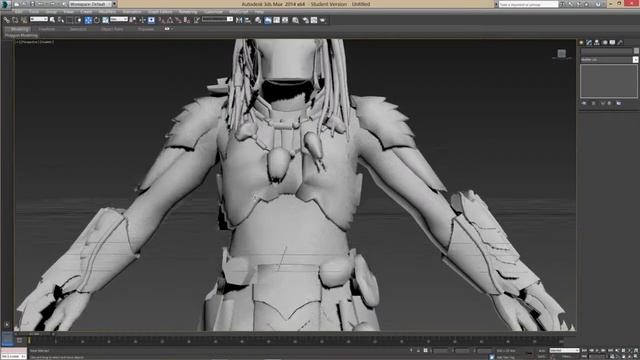Open the selection filter dropdown
This screenshot has width=640, height=360.
tap(39, 19)
